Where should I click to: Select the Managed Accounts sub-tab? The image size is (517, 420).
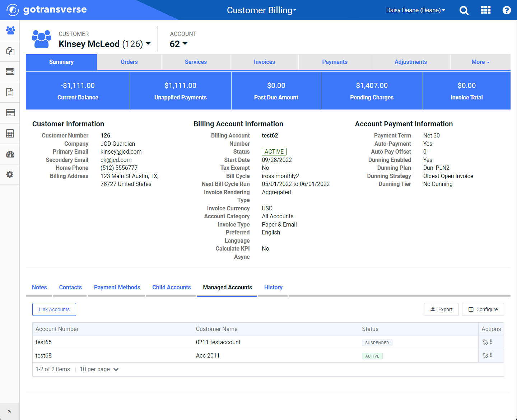click(227, 288)
